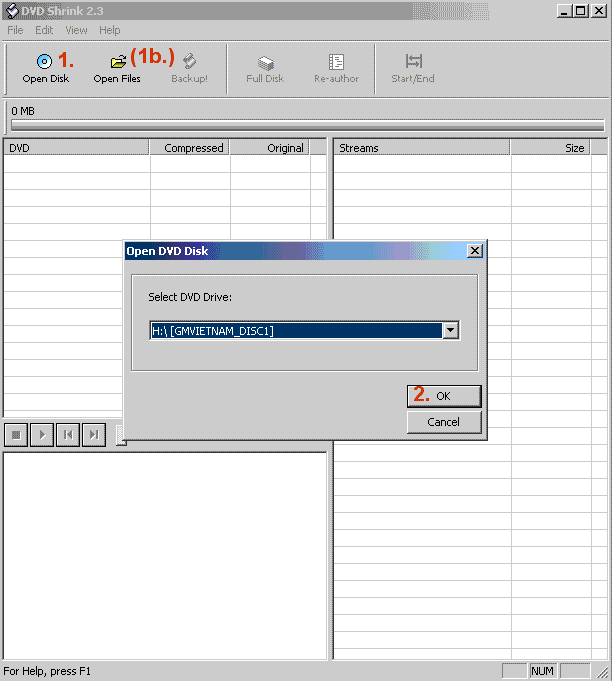Click the empty video preview pane
This screenshot has width=612, height=681.
click(165, 556)
